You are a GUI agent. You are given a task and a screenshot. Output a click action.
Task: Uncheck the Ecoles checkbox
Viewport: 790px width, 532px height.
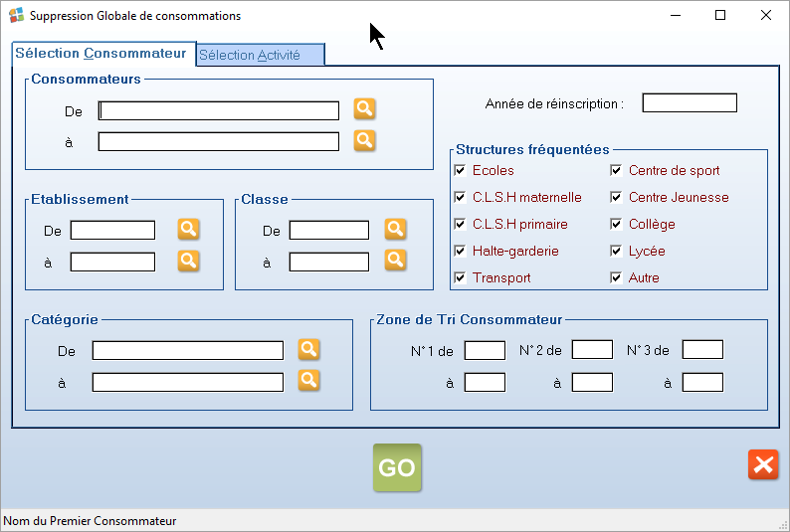pos(460,171)
